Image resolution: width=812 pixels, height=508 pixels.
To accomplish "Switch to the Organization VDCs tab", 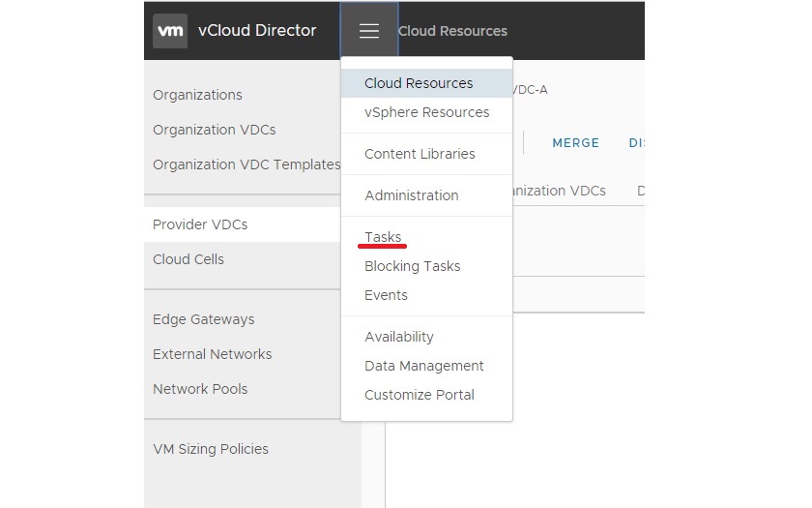I will (560, 191).
